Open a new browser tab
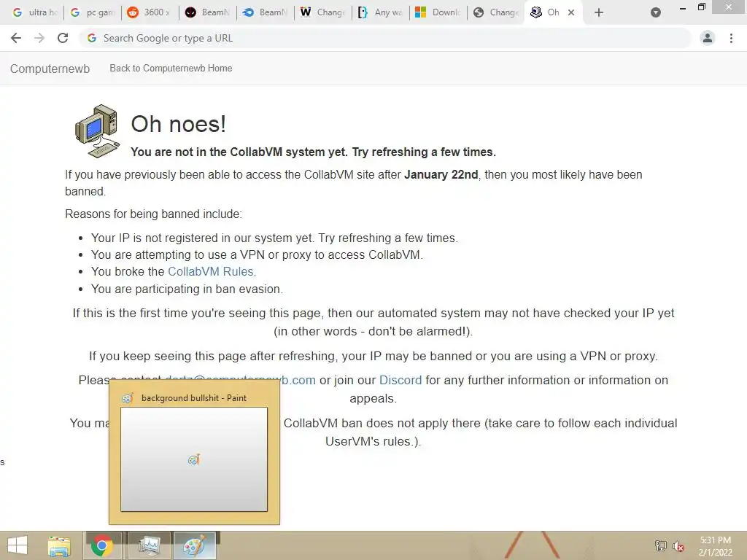This screenshot has height=560, width=747. click(599, 12)
